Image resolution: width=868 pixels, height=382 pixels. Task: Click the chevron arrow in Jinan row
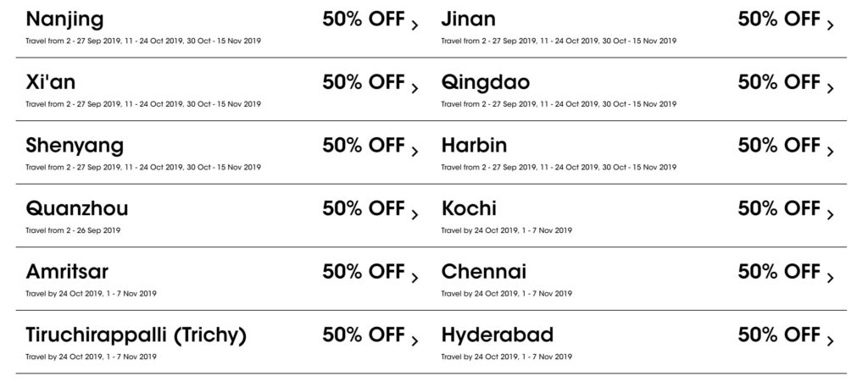click(830, 25)
